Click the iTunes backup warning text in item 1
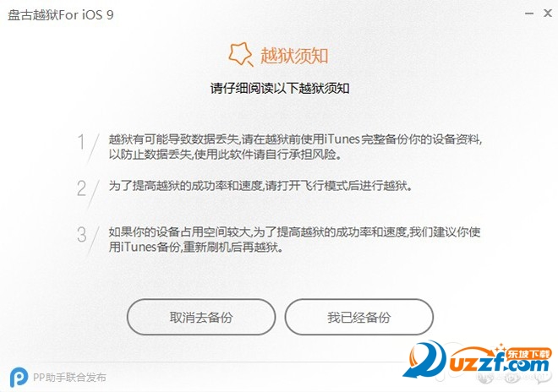The width and height of the screenshot is (558, 392). tap(295, 139)
